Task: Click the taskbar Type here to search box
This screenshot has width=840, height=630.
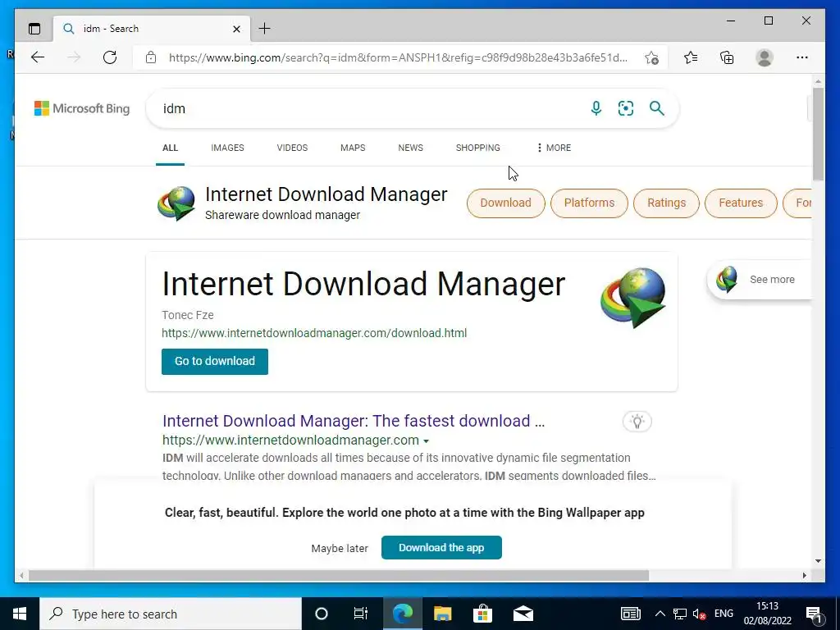Action: (x=171, y=614)
